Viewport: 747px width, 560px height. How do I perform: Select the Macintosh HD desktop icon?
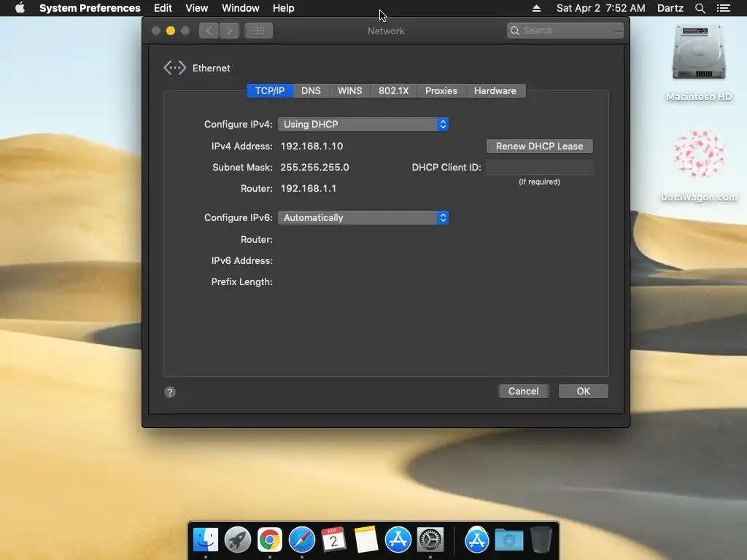(x=698, y=63)
